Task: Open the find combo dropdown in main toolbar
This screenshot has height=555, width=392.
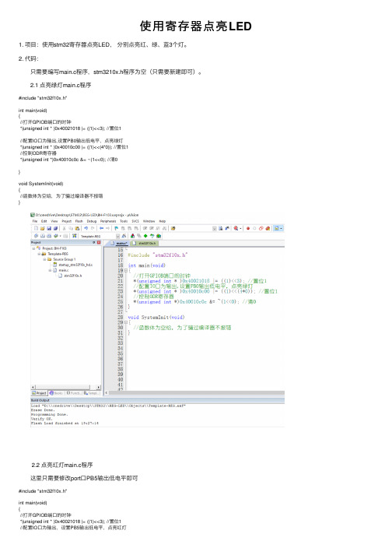Action: [x=215, y=229]
